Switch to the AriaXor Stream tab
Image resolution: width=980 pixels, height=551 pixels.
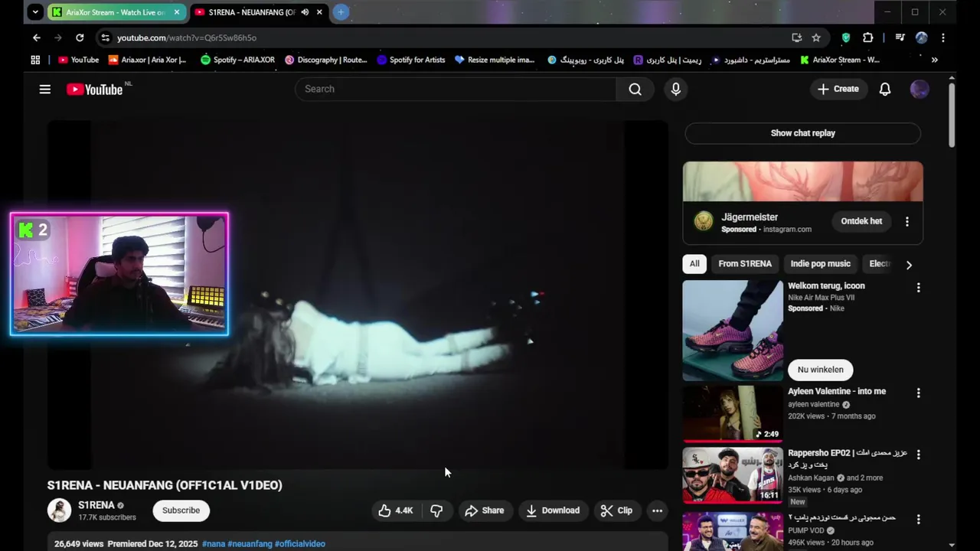coord(115,12)
